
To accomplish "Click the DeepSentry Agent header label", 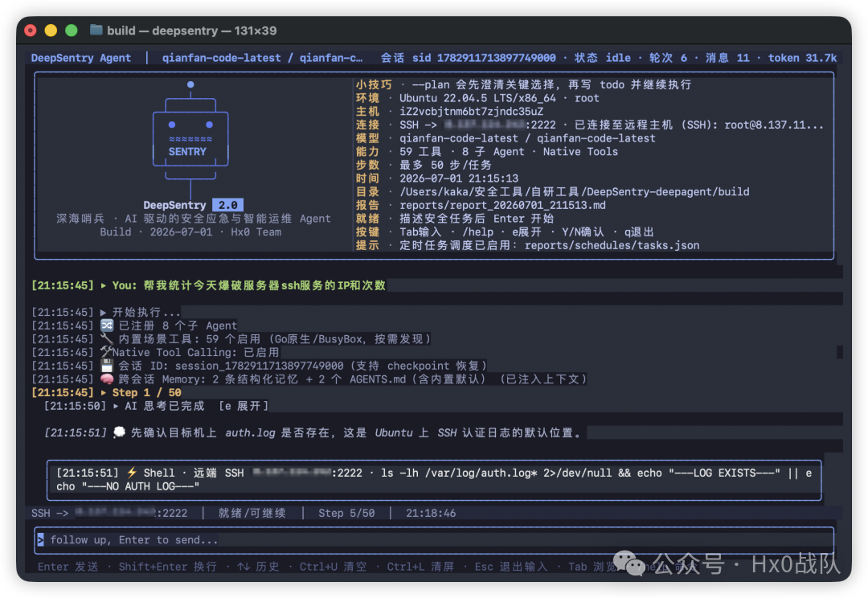I will tap(81, 58).
